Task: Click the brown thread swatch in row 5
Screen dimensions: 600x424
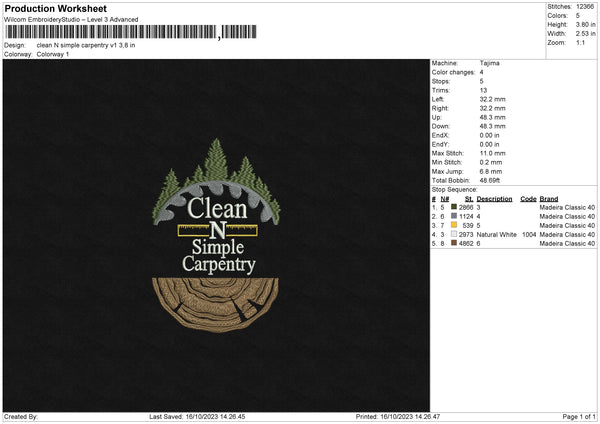Action: click(454, 243)
